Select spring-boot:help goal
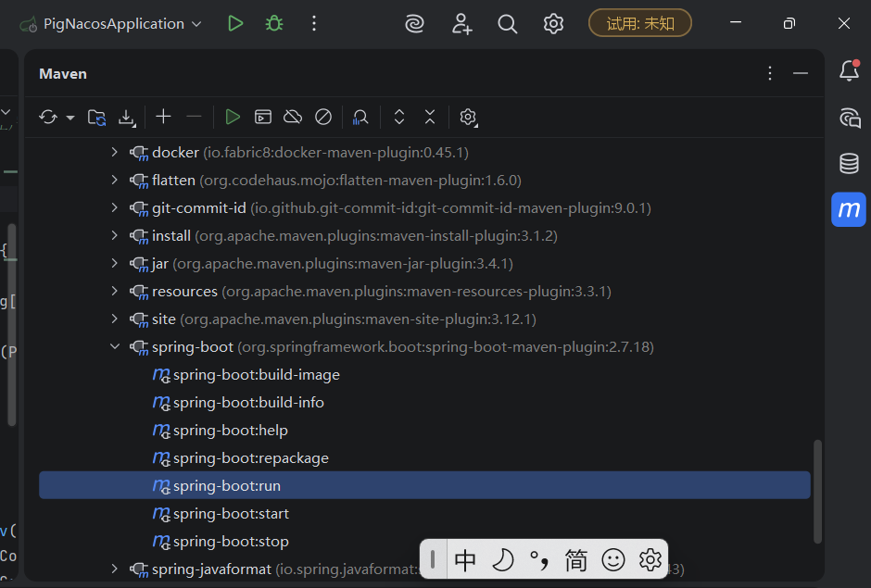 [x=425, y=430]
